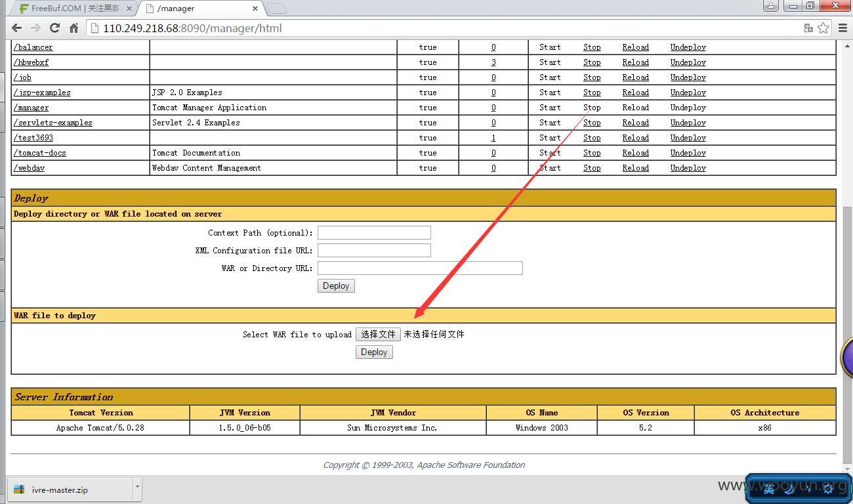Click Deploy under server directory section
853x504 pixels.
tap(336, 285)
